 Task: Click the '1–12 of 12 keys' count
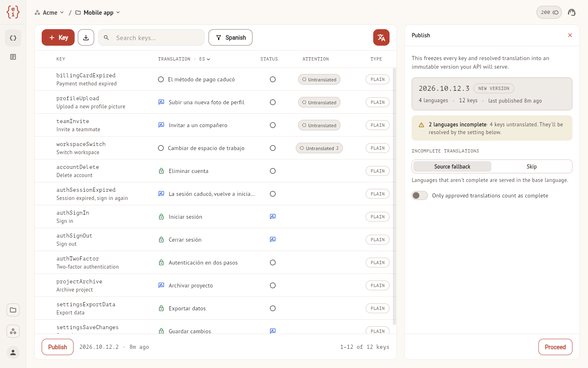(x=365, y=347)
